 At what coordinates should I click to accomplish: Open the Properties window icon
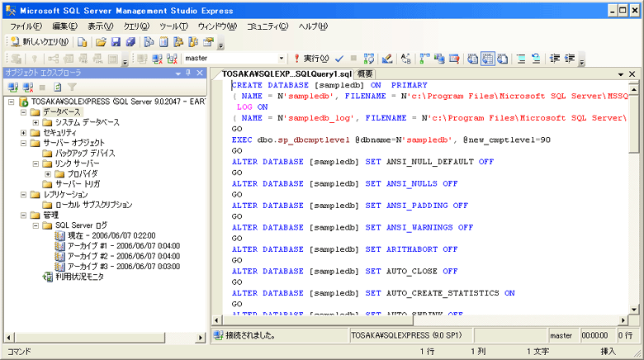pyautogui.click(x=208, y=42)
